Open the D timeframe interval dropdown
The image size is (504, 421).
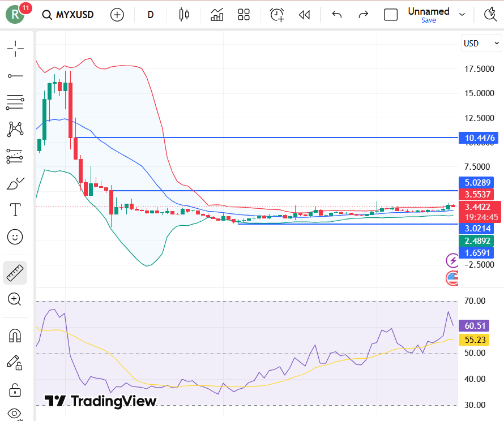pyautogui.click(x=150, y=15)
